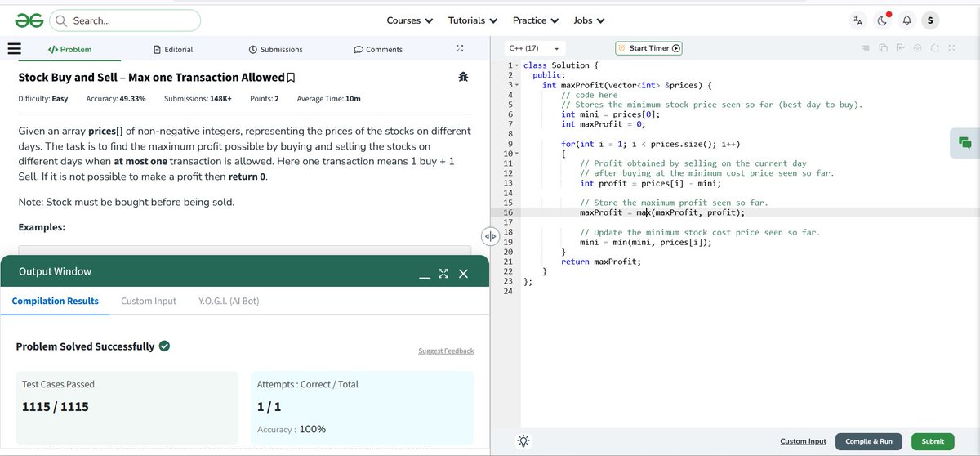Open the C++ (17) language dropdown
This screenshot has height=456, width=980.
(534, 48)
